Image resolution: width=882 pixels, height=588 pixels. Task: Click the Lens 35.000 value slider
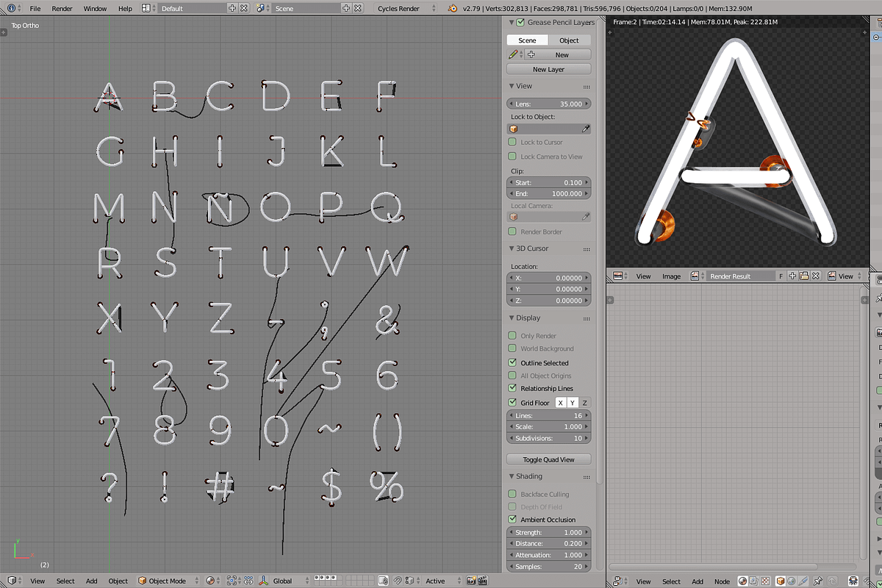(x=549, y=104)
